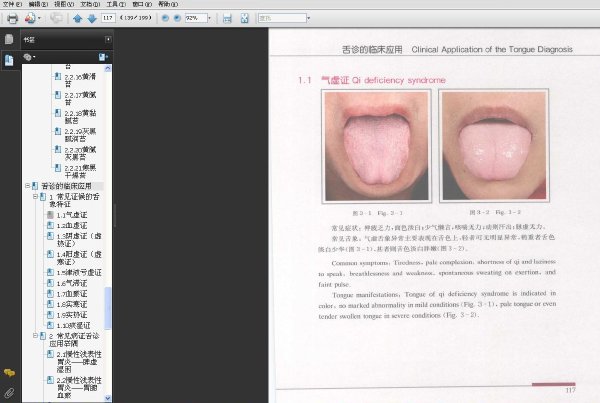Click the dropdown arrow beside the create PDF icon

click(x=39, y=18)
